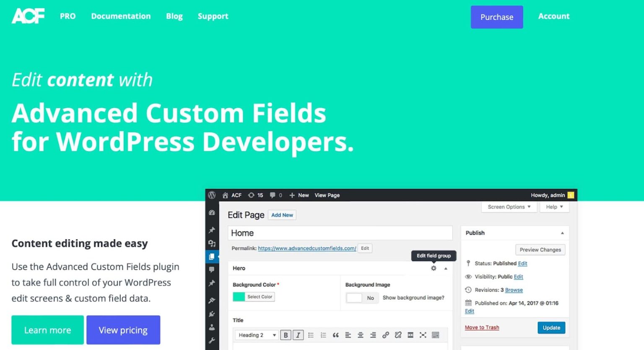This screenshot has width=644, height=350.
Task: Open the Heading 2 dropdown
Action: (256, 335)
